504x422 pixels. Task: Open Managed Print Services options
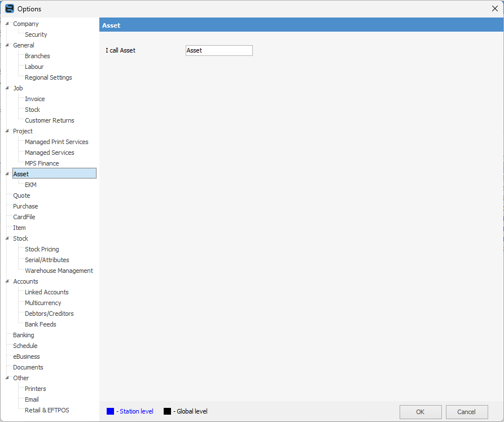coord(56,142)
